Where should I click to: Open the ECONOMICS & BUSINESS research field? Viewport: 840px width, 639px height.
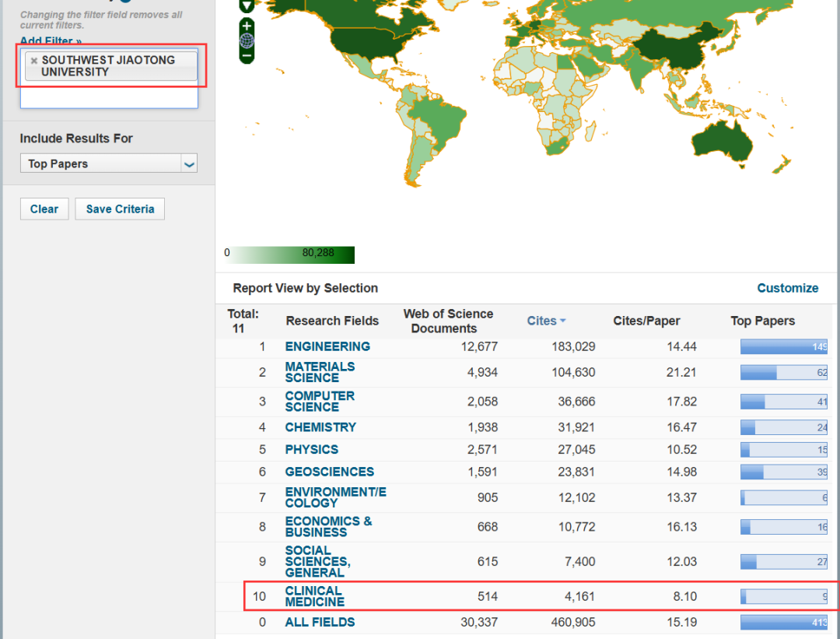pos(328,526)
